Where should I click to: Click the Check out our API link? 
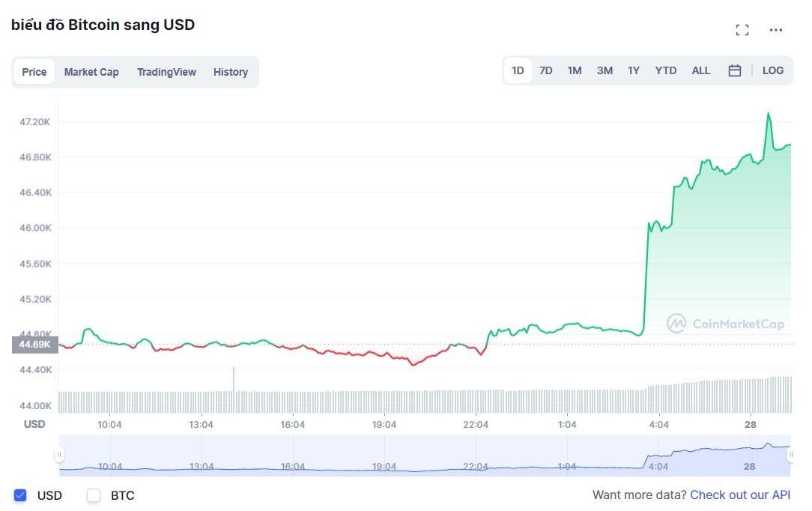pos(740,495)
